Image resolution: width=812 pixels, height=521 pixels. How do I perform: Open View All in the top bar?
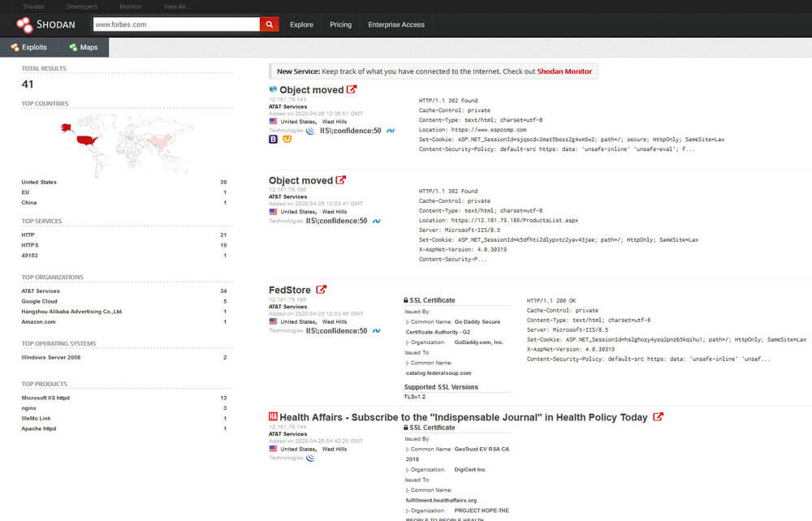click(176, 6)
